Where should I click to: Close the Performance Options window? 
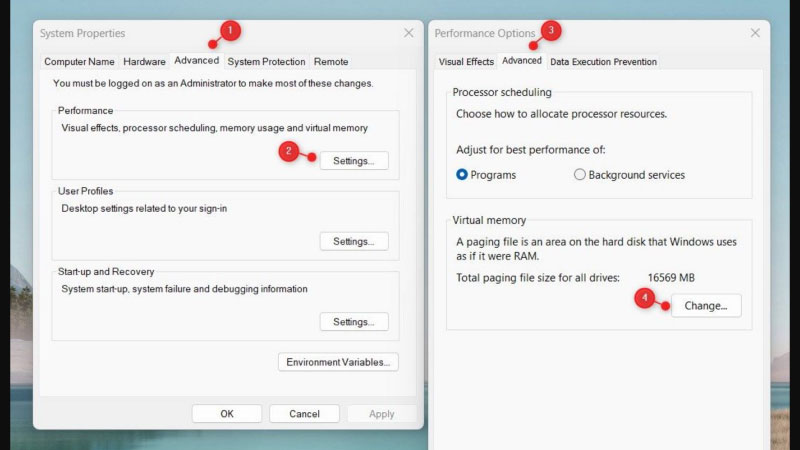755,33
